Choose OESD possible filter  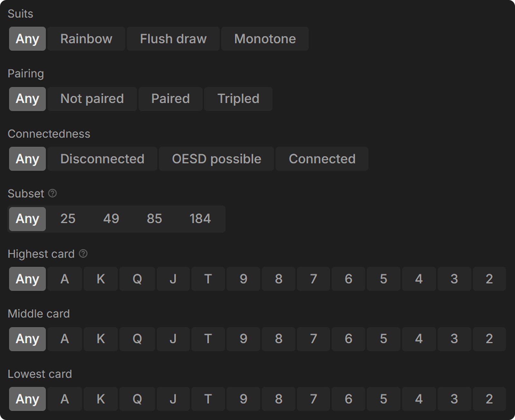coord(216,159)
